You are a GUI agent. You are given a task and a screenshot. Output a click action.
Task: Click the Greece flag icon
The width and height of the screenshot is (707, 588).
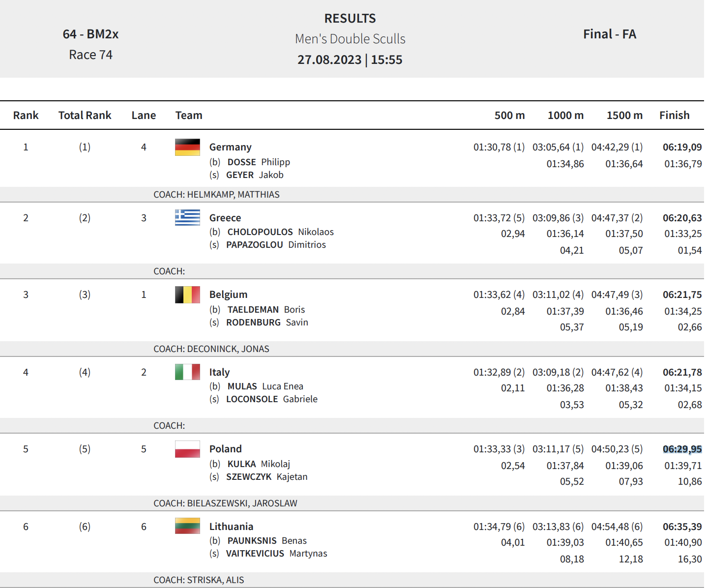coord(187,217)
